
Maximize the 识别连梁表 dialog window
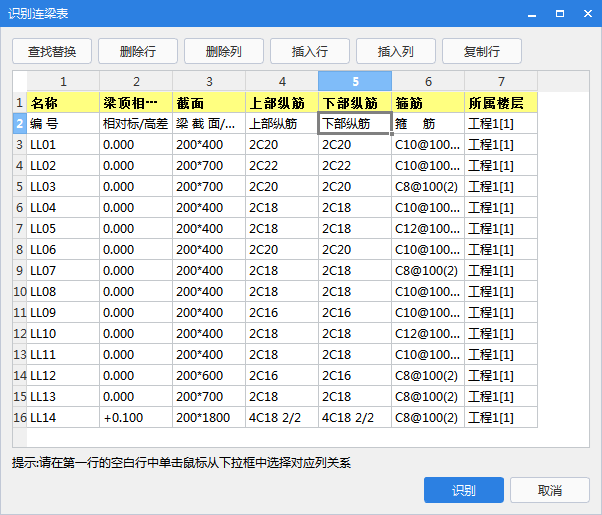click(558, 14)
